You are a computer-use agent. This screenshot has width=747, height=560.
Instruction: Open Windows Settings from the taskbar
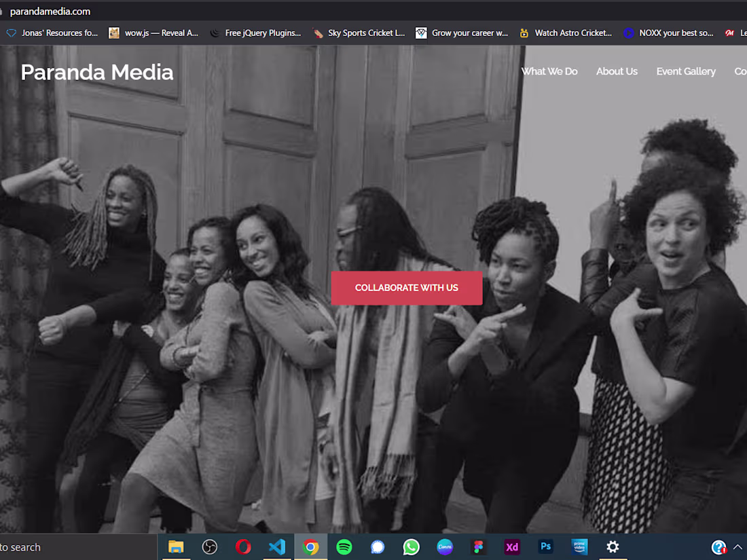point(613,546)
